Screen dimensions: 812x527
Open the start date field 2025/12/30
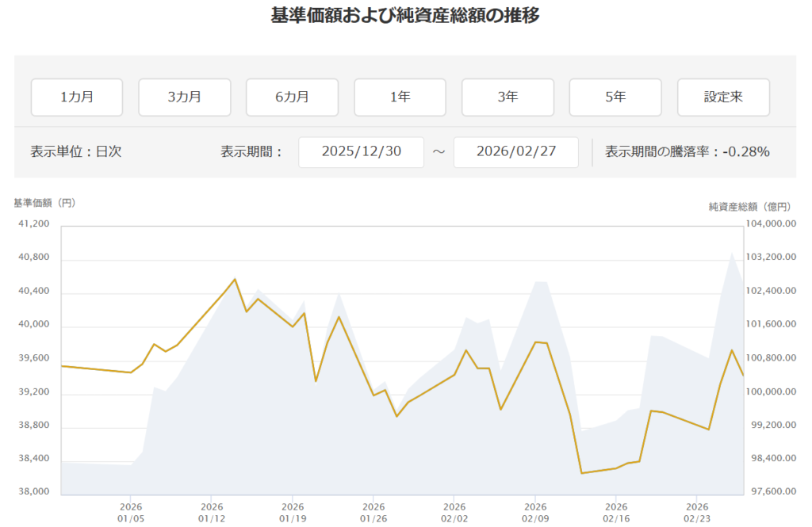pyautogui.click(x=361, y=151)
